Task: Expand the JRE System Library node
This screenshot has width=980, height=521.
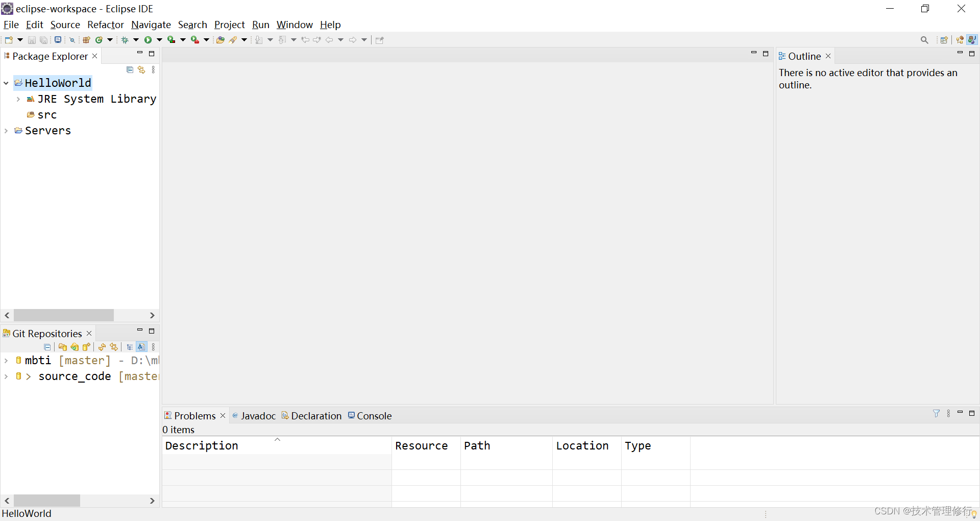Action: 18,99
